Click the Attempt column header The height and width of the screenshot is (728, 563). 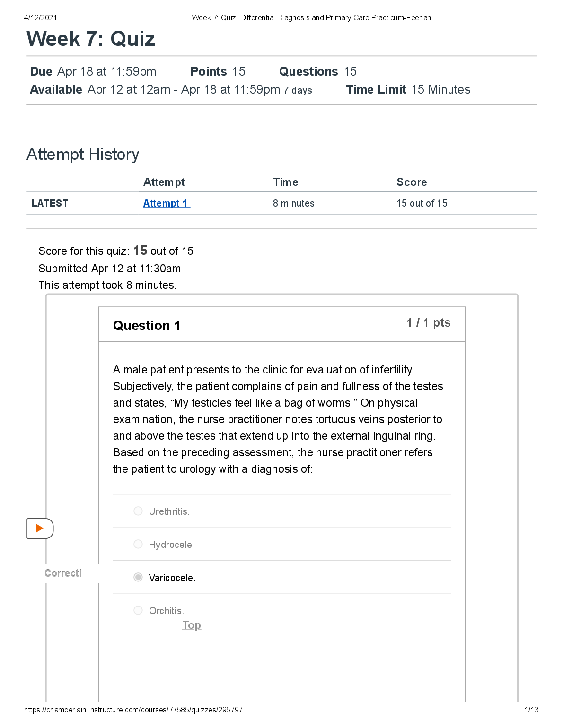pos(164,182)
